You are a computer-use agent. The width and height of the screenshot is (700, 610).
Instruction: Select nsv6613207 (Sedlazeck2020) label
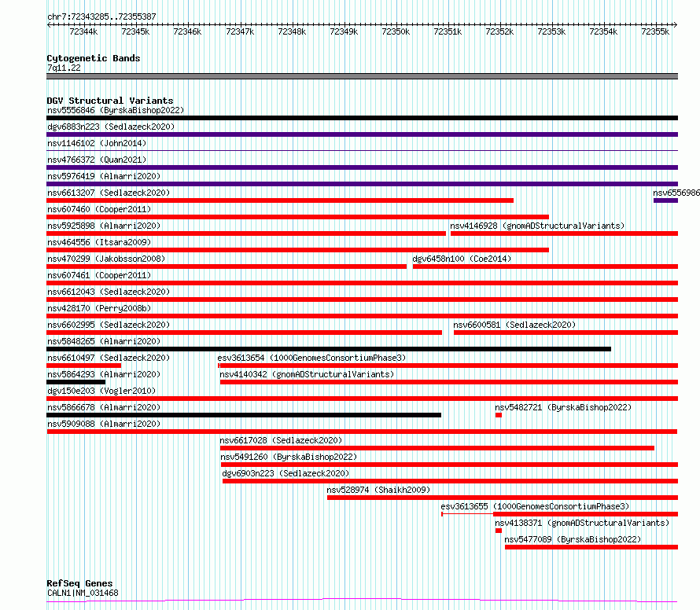tap(109, 193)
